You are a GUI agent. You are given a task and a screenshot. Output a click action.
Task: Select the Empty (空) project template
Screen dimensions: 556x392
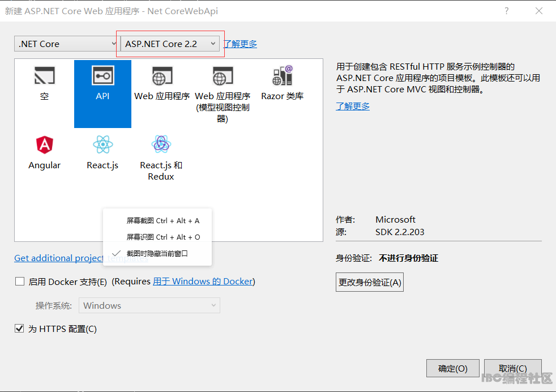coord(44,84)
